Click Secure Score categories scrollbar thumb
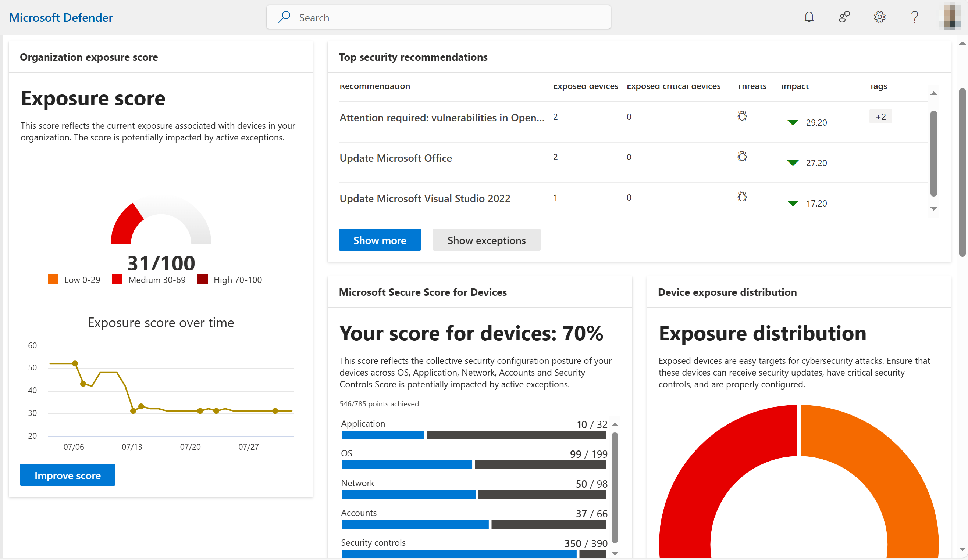968x560 pixels. tap(615, 488)
